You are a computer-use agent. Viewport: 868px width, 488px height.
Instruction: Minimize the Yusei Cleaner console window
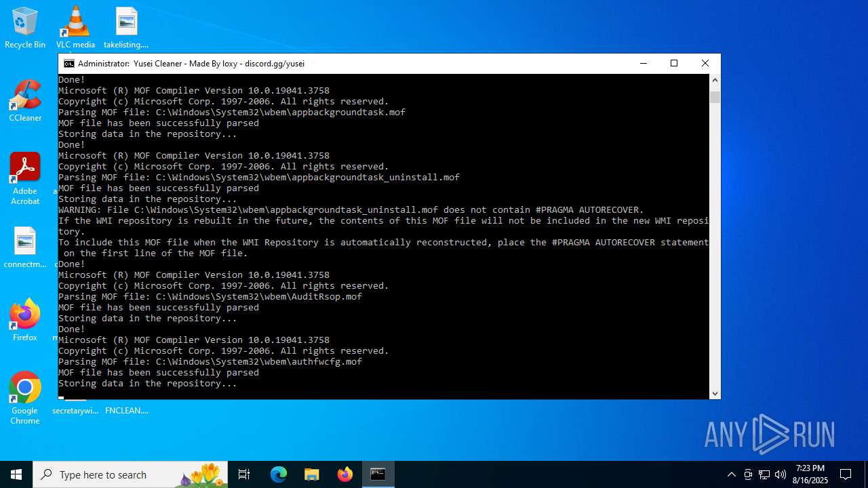coord(643,63)
